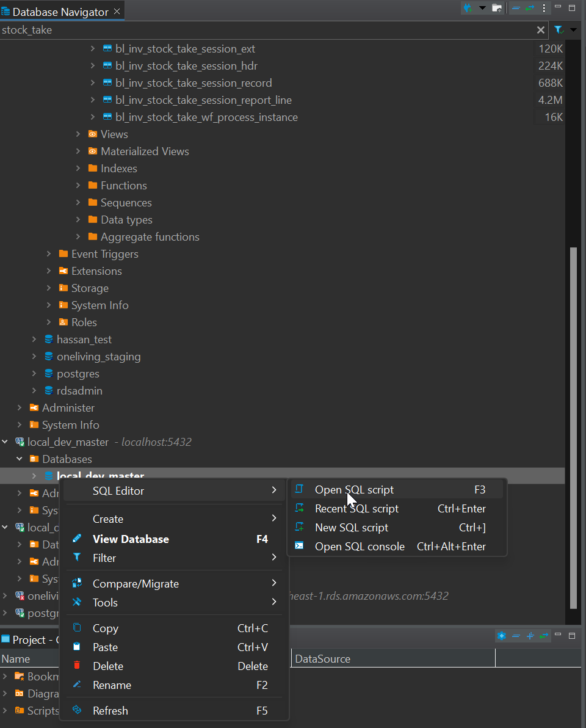Choose New SQL script

(x=397, y=528)
